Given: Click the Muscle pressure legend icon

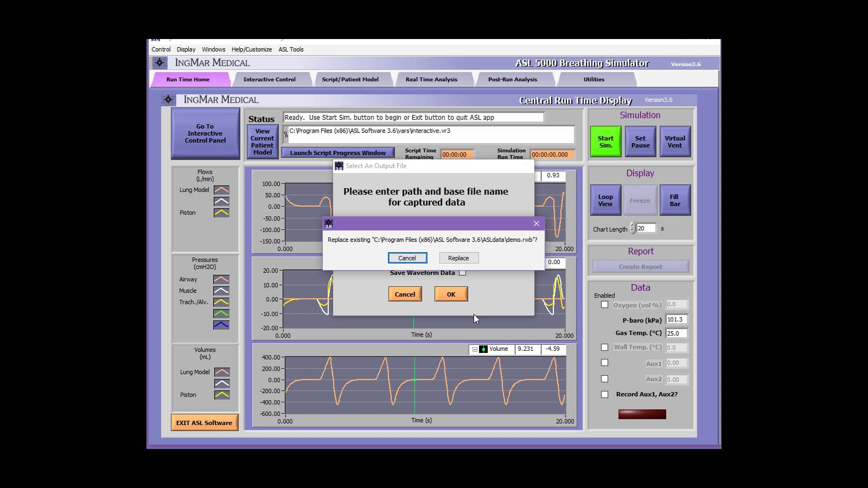Looking at the screenshot, I should point(221,291).
